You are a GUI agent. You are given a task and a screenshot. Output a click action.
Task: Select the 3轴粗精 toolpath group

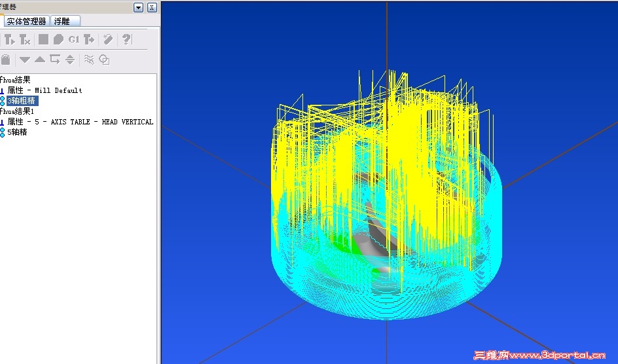coord(22,101)
